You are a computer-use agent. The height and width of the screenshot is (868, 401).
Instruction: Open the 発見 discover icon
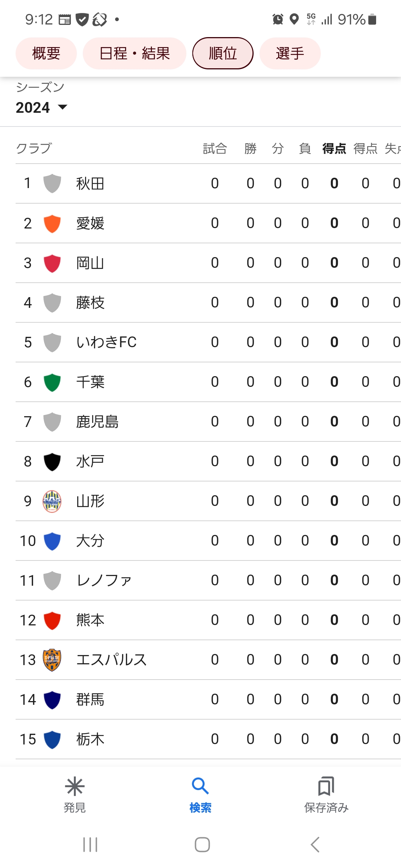click(75, 786)
